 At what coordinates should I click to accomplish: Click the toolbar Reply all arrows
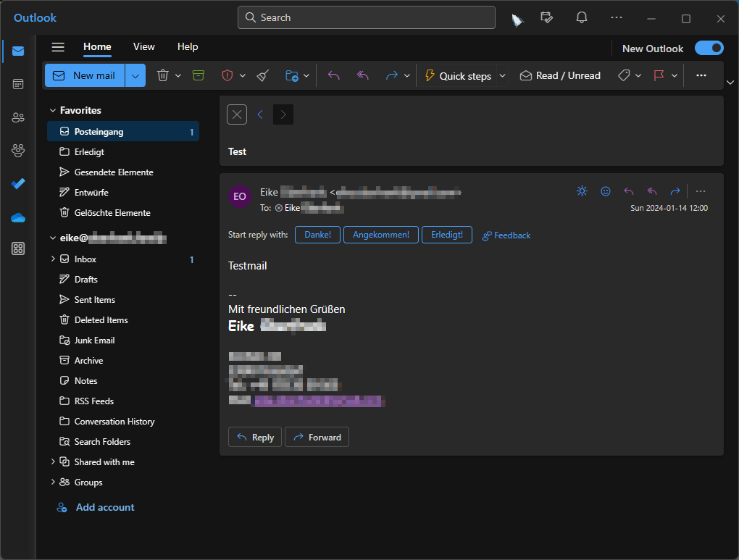(362, 75)
